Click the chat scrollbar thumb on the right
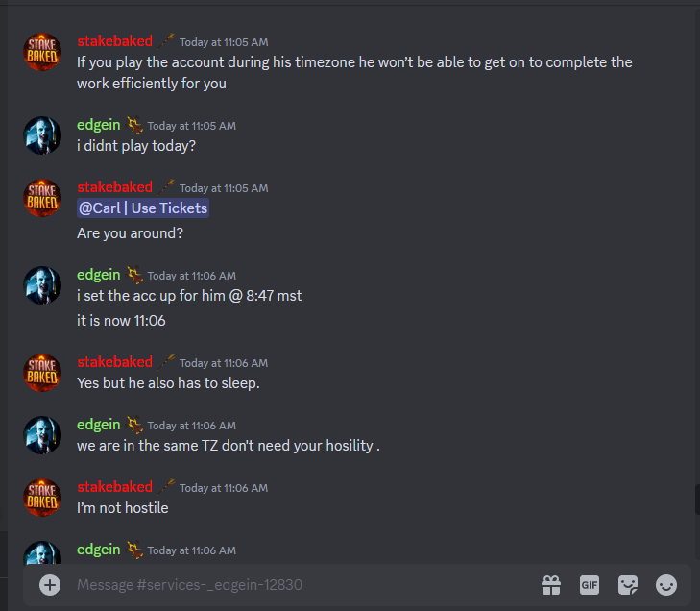This screenshot has width=700, height=611. [x=697, y=500]
